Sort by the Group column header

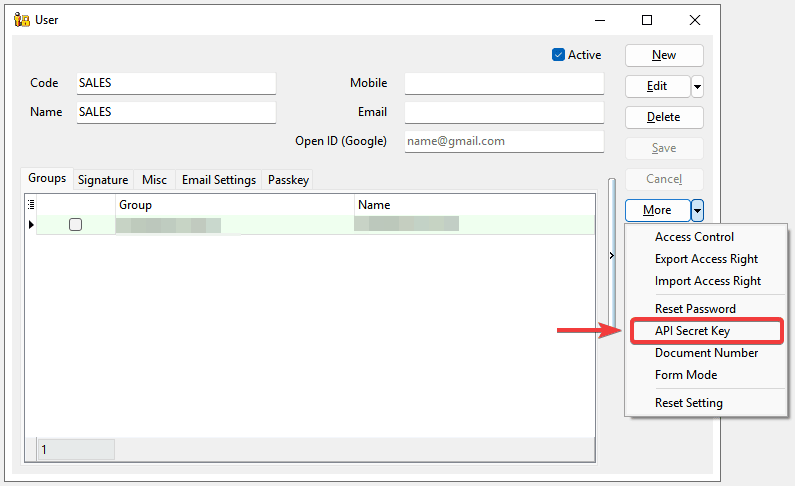tap(234, 205)
